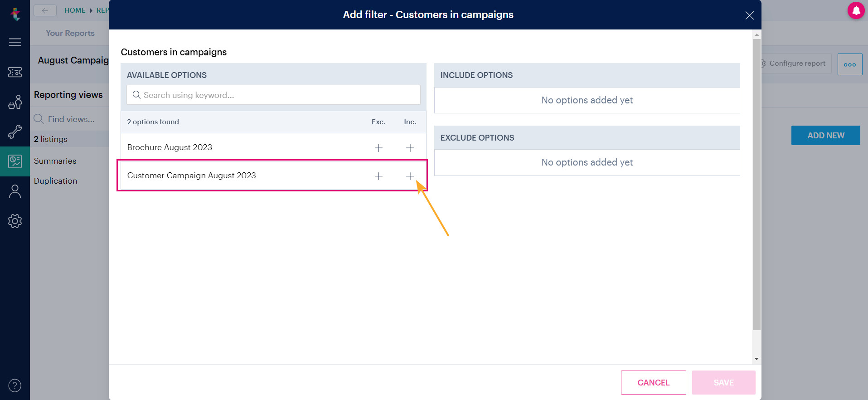
Task: Click the SAVE button
Action: click(x=723, y=382)
